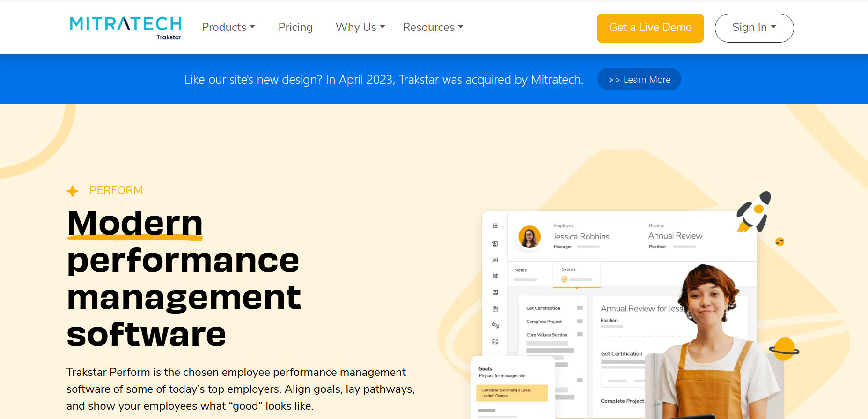Click the Jessica Robbins employee name
The image size is (868, 419).
tap(581, 237)
